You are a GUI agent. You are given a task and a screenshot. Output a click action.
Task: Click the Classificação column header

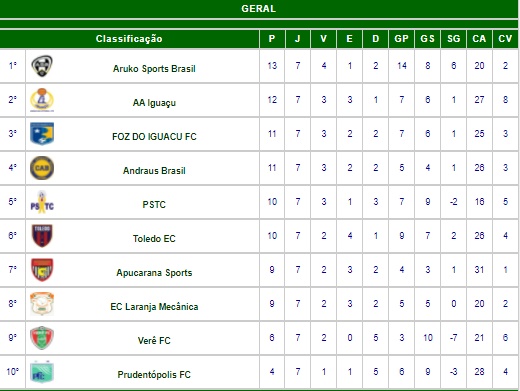tap(129, 39)
